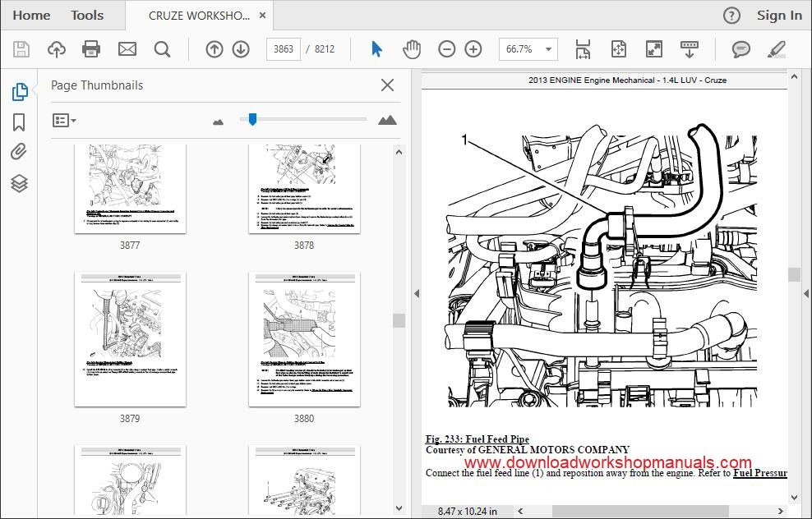Screen dimensions: 812x519
Task: Click document vertical scroll down arrow
Action: pyautogui.click(x=795, y=498)
